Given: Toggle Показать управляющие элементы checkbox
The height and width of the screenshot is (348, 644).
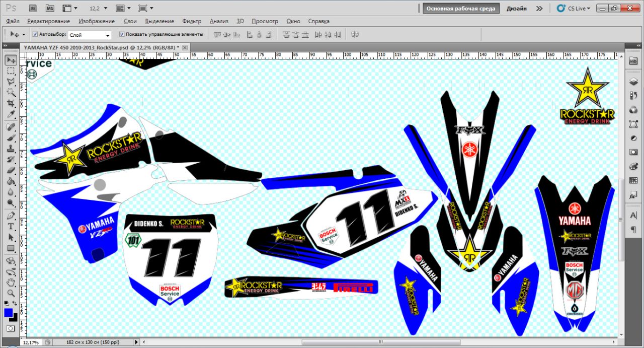Looking at the screenshot, I should coord(122,34).
